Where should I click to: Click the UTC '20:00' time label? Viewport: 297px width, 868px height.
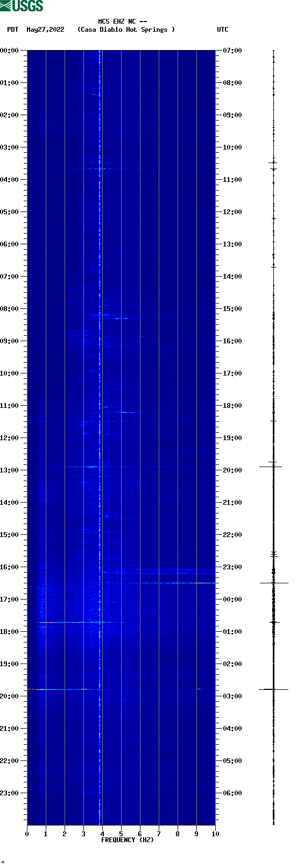click(232, 470)
